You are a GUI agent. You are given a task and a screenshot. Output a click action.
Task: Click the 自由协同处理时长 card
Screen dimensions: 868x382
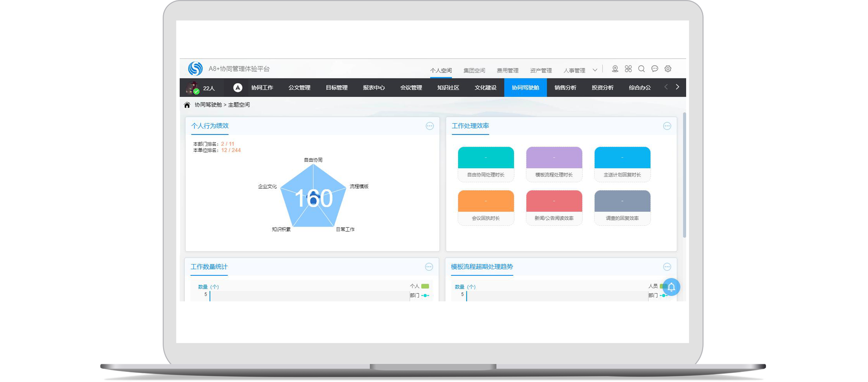point(486,164)
